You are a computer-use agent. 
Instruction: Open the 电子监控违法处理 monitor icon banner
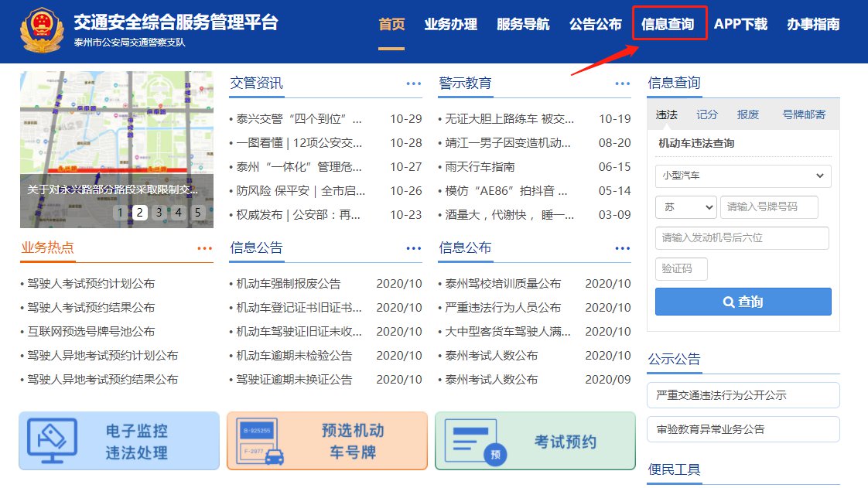click(x=119, y=441)
